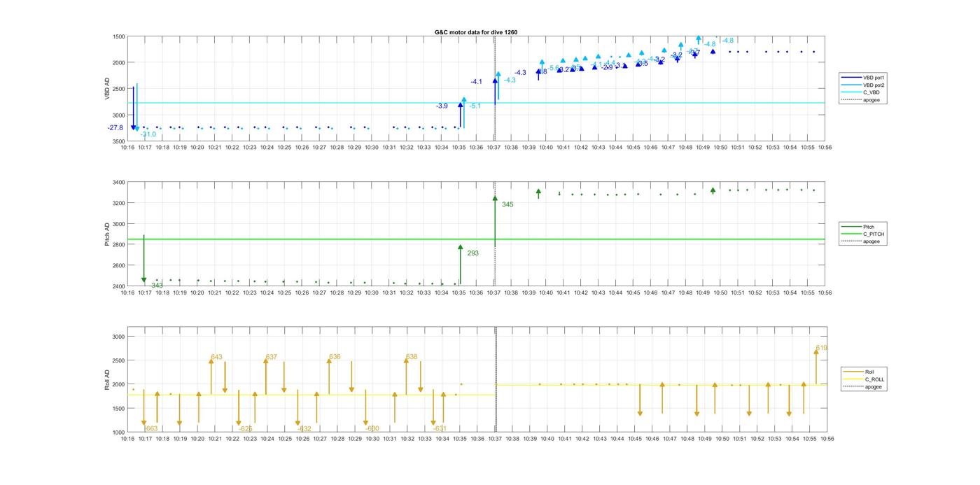Click the '-630' roll data label
Screen dimensions: 980x485
tap(372, 428)
